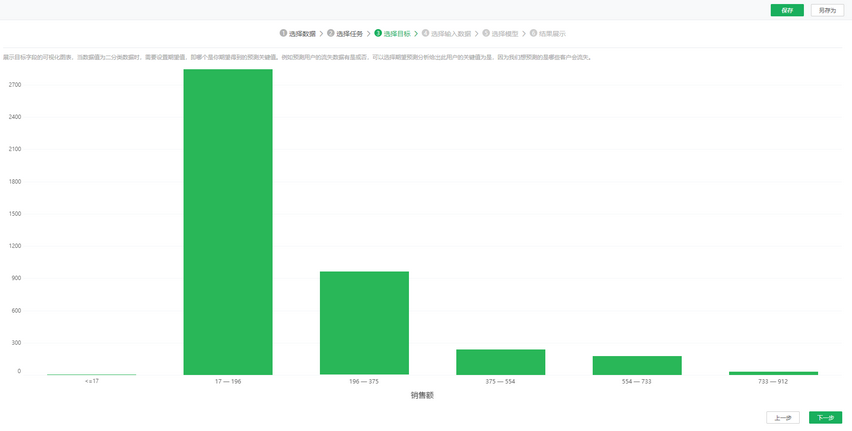Go back with the 上一步 button
Image resolution: width=852 pixels, height=431 pixels.
(x=784, y=418)
